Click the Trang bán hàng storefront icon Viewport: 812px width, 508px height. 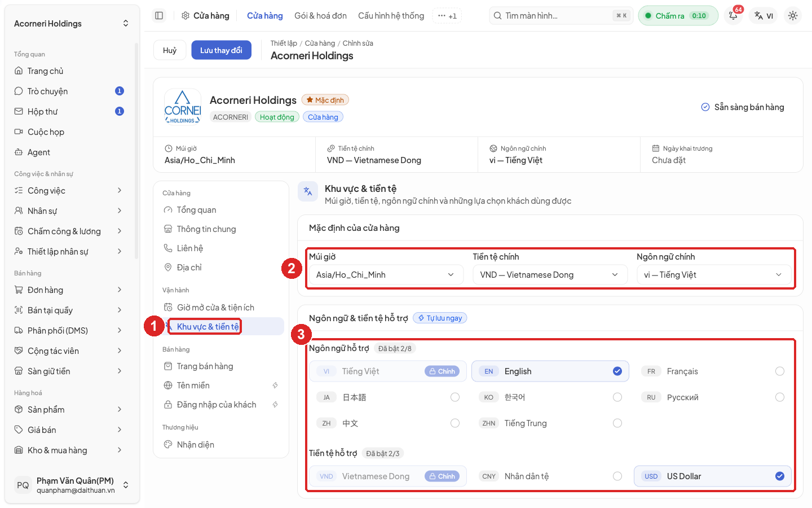point(168,366)
